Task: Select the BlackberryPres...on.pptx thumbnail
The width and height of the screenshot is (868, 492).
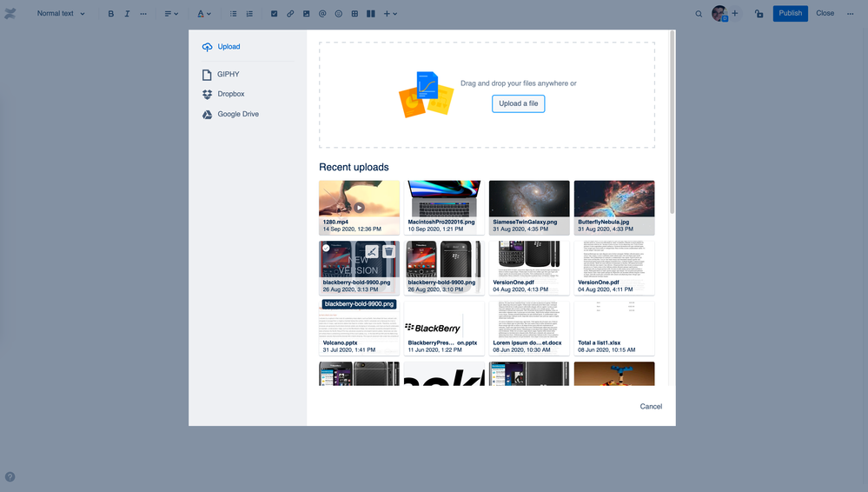Action: click(x=444, y=328)
